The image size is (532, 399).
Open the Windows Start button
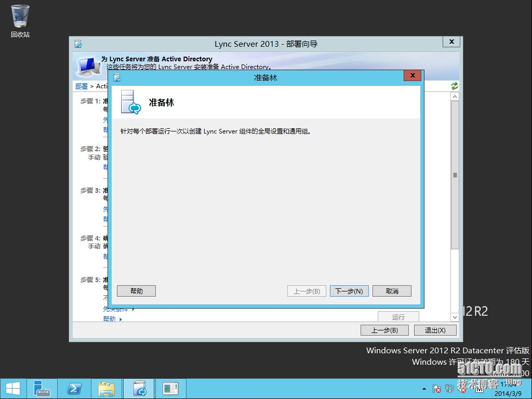pos(13,389)
